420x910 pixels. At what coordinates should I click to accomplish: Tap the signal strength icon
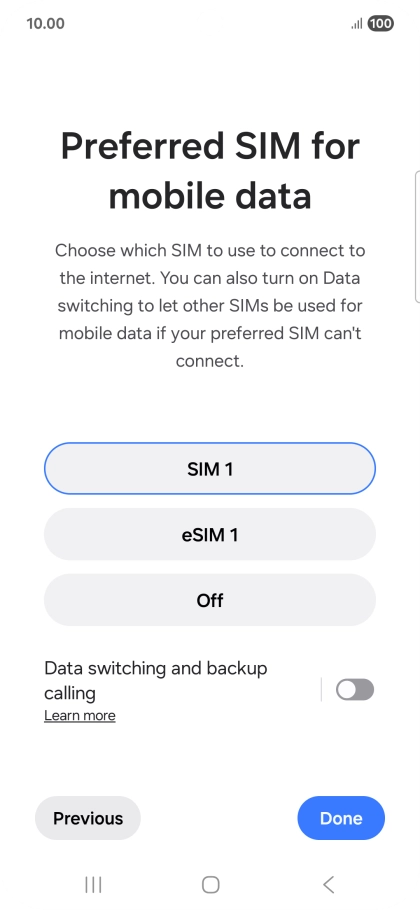pos(357,24)
